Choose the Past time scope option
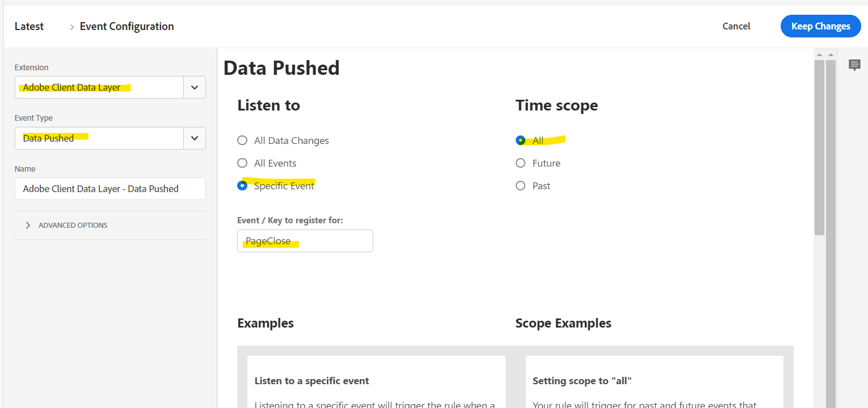 tap(520, 186)
